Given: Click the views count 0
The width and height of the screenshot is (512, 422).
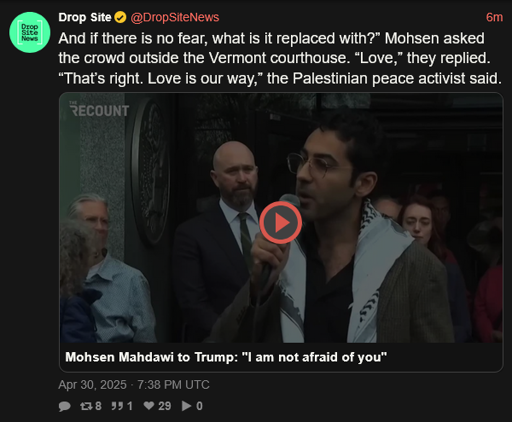Looking at the screenshot, I should click(x=199, y=406).
